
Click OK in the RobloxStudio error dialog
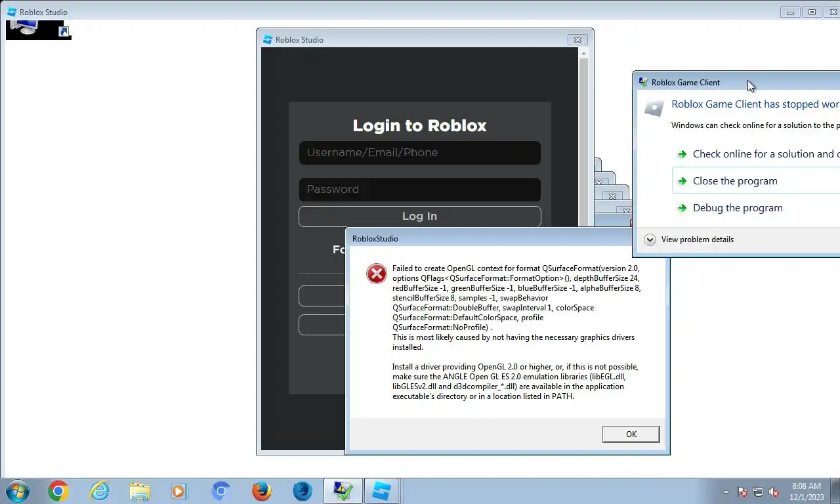(x=631, y=434)
